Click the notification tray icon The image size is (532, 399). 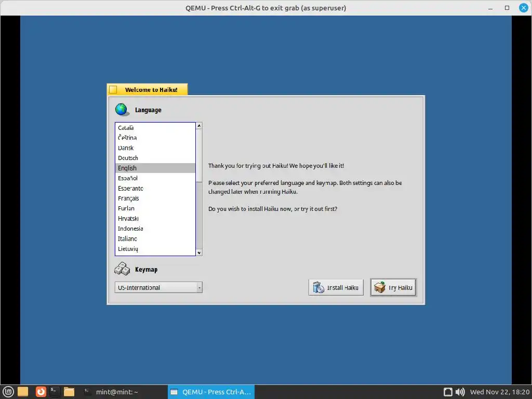(x=448, y=392)
